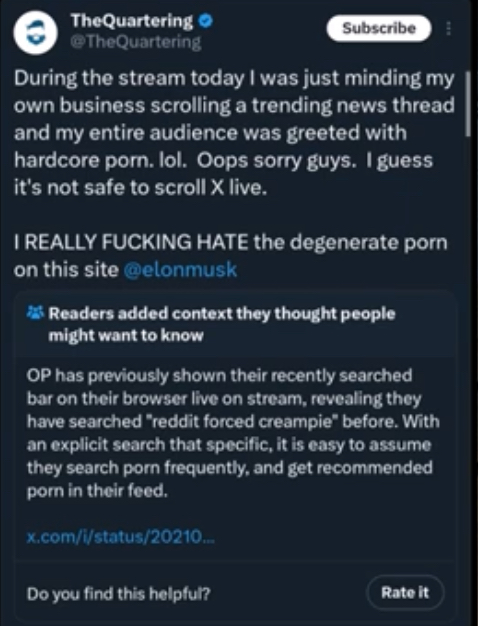This screenshot has height=626, width=478.
Task: Open the @elonmusk mention link
Action: tap(180, 269)
